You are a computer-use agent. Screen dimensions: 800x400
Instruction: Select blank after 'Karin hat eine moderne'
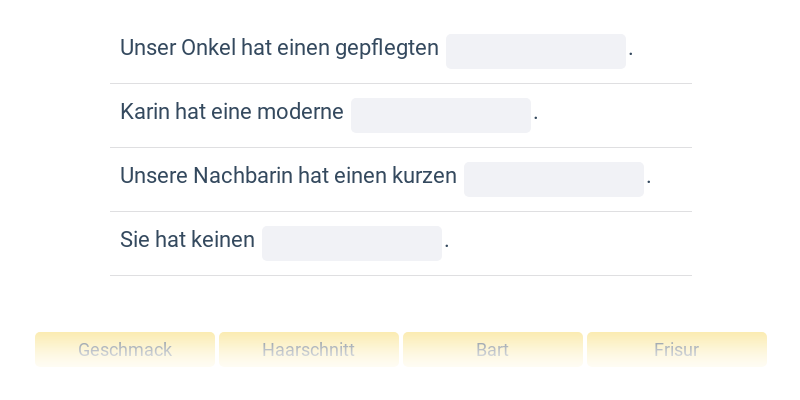coord(440,115)
